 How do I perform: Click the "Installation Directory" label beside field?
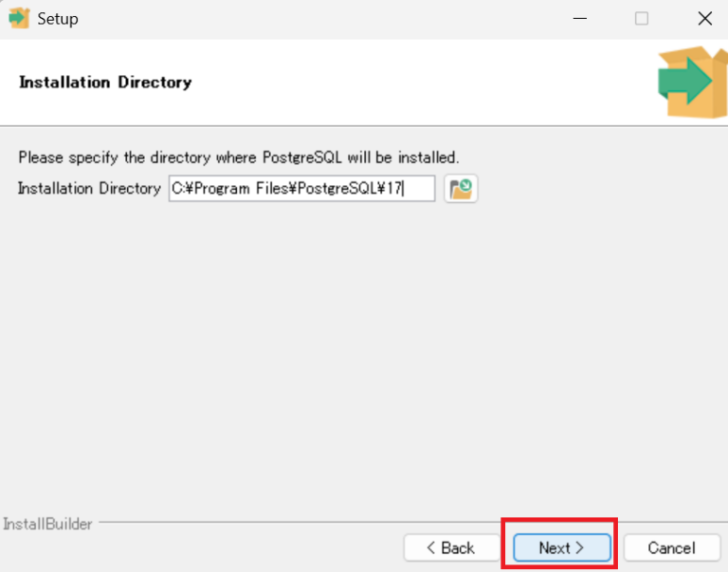point(89,189)
